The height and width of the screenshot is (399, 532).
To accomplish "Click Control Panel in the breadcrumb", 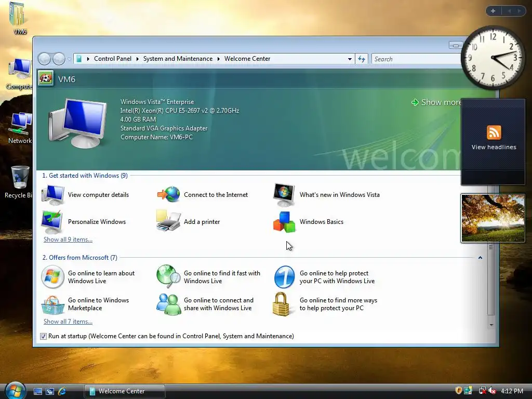I will coord(113,59).
